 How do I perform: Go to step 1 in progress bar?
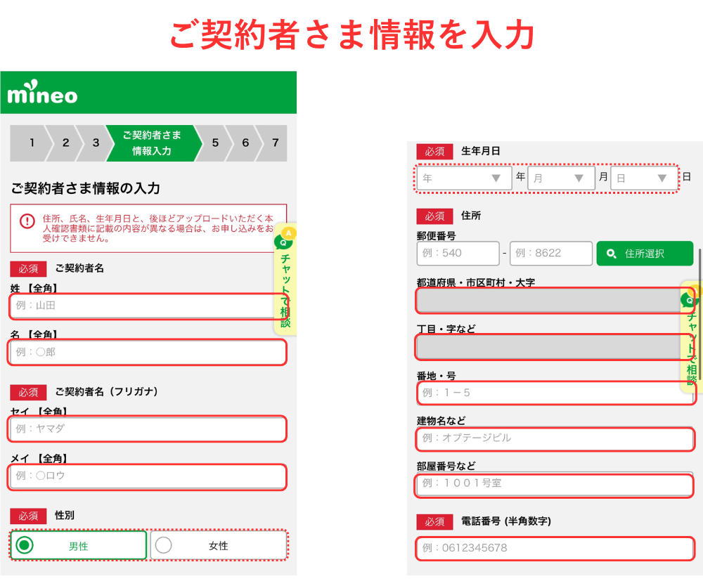[32, 143]
